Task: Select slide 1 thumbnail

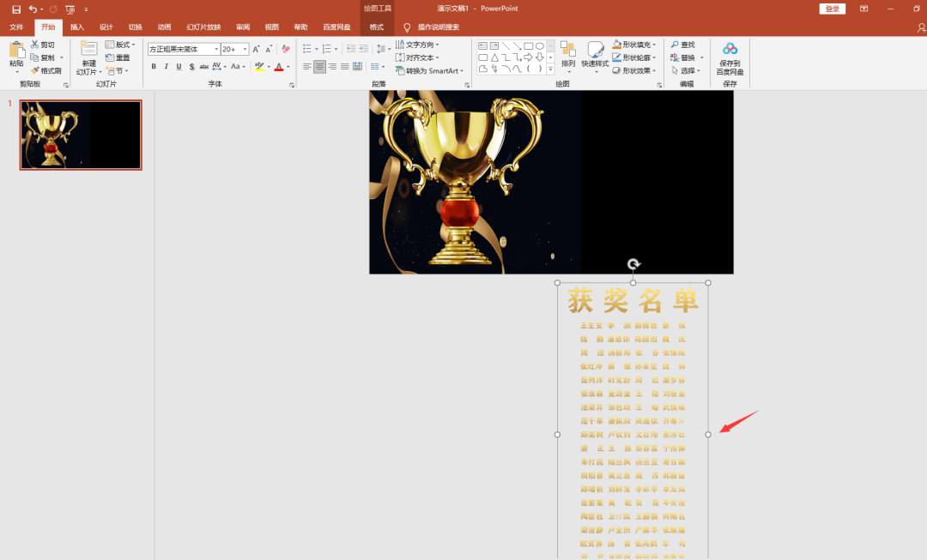Action: click(x=81, y=135)
